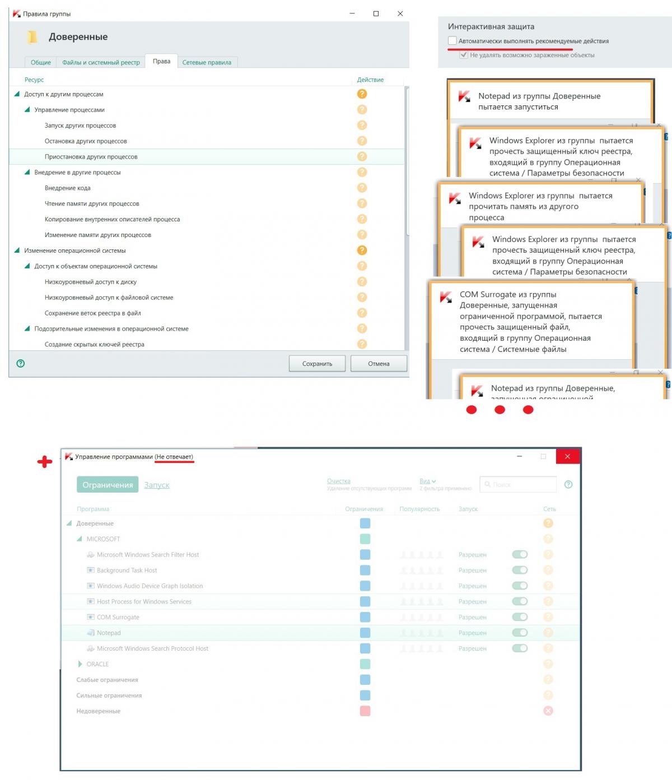Click action icon for Изменение операционной системы
Image resolution: width=672 pixels, height=784 pixels.
tap(362, 250)
